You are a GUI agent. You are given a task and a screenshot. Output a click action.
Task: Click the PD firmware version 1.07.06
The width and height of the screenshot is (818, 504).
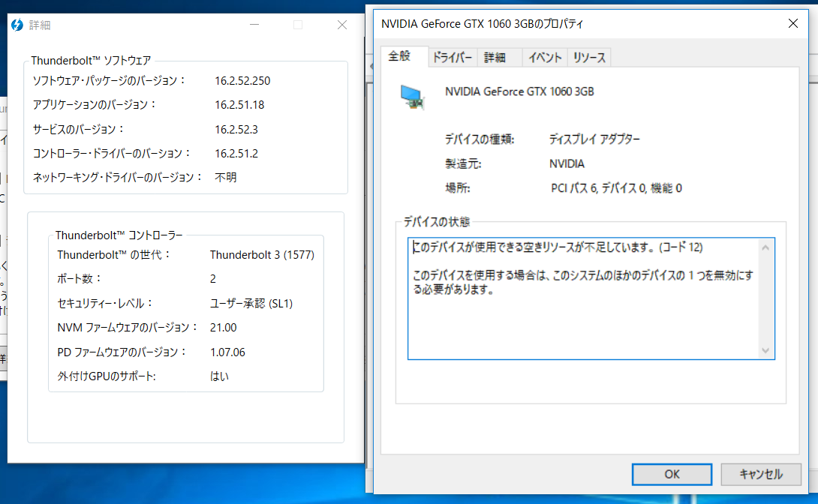click(x=227, y=352)
